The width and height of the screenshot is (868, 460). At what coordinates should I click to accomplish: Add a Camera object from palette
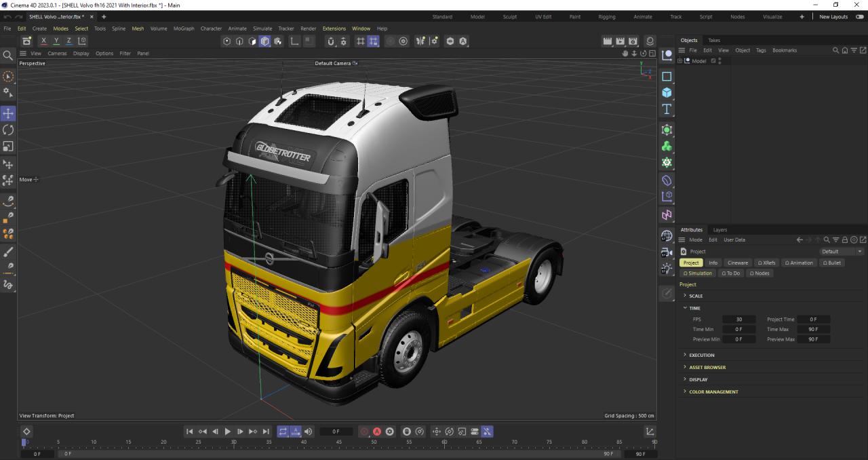coord(667,252)
